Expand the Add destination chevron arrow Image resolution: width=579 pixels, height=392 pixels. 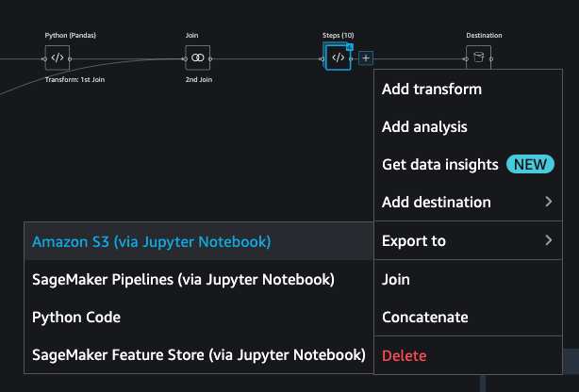pyautogui.click(x=549, y=202)
